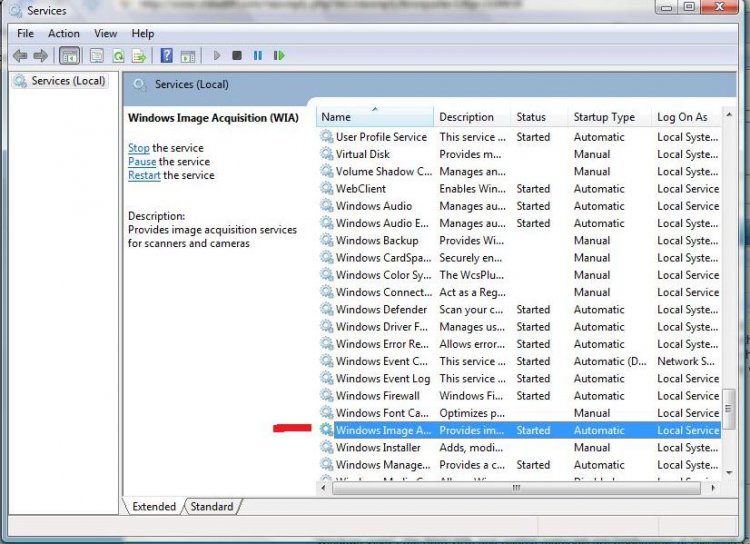Image resolution: width=750 pixels, height=544 pixels.
Task: Open the File menu
Action: 25,33
